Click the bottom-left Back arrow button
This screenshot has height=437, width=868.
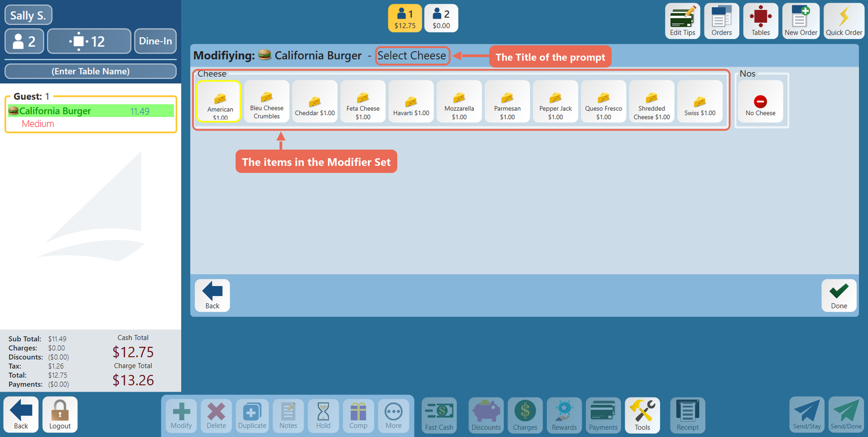[x=21, y=414]
